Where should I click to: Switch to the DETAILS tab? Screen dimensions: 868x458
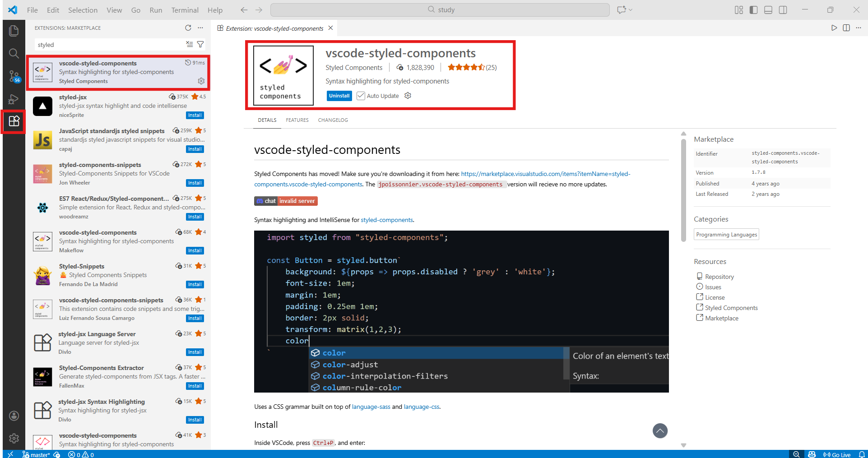[x=267, y=120]
